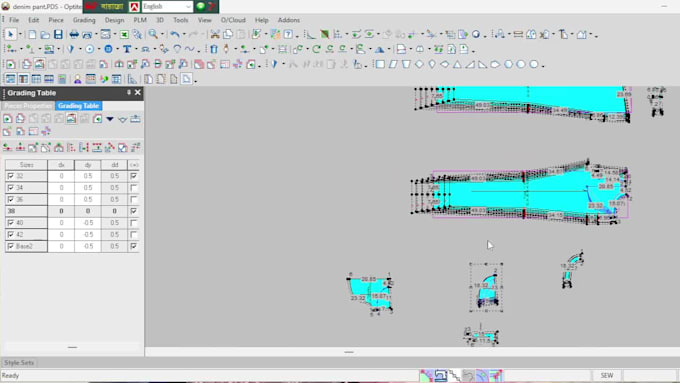Click the person icon in the bottom toolbar
Image resolution: width=680 pixels, height=383 pixels.
pyautogui.click(x=78, y=79)
